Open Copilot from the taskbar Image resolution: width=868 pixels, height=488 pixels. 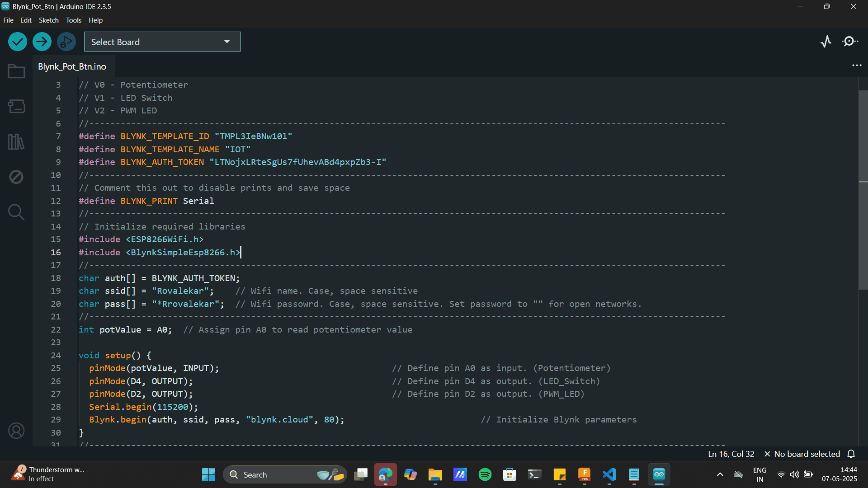410,474
